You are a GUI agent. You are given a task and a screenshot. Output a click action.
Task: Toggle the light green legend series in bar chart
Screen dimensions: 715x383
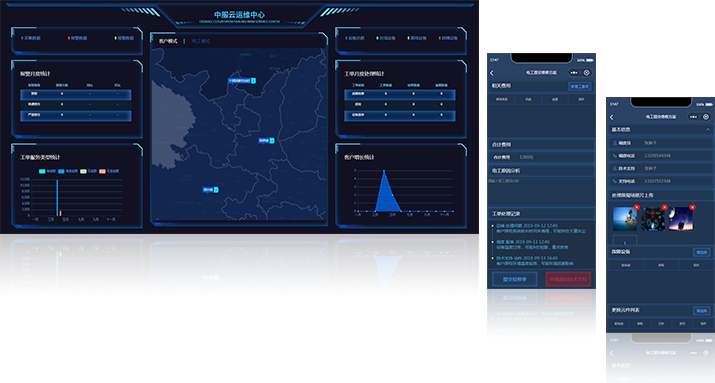(88, 171)
